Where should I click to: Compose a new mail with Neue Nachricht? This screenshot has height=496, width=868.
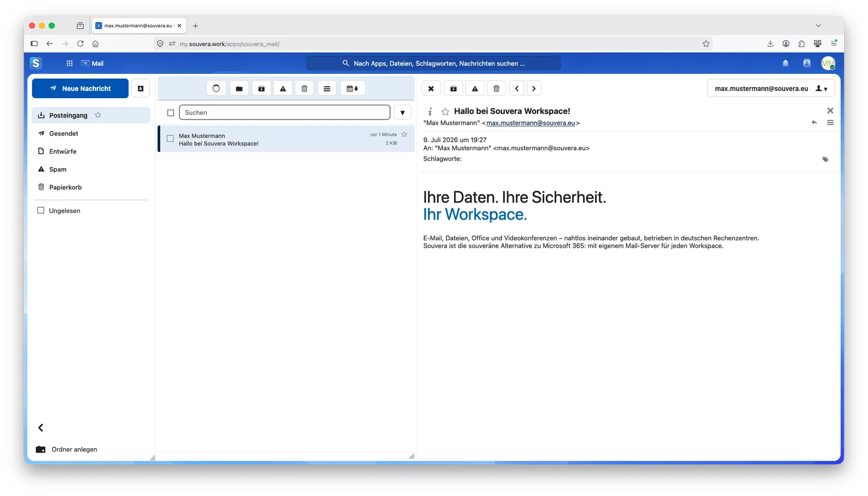[80, 88]
